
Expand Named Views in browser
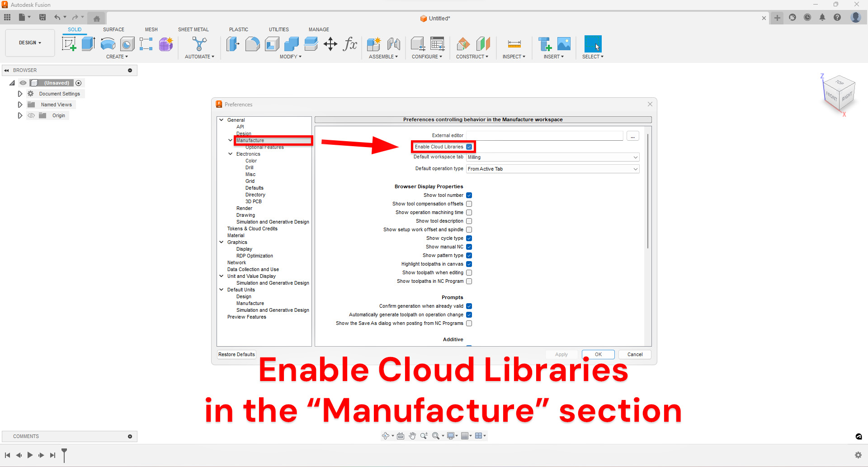[x=20, y=105]
